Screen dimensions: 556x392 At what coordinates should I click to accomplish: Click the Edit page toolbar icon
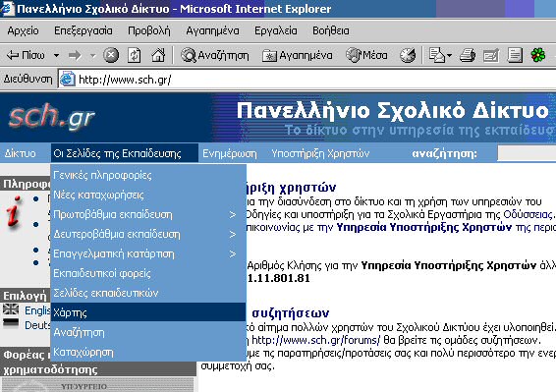click(x=491, y=55)
